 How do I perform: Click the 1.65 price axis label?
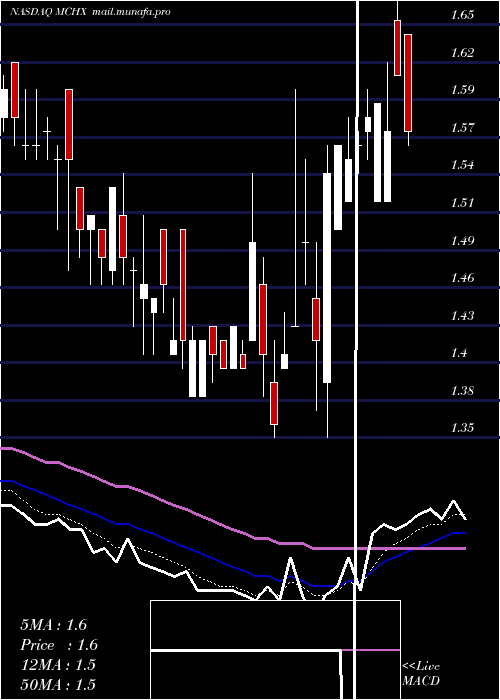tap(462, 15)
